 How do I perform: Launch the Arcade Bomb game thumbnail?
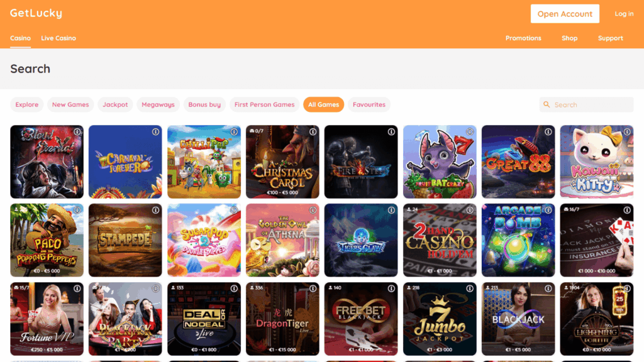coord(518,240)
